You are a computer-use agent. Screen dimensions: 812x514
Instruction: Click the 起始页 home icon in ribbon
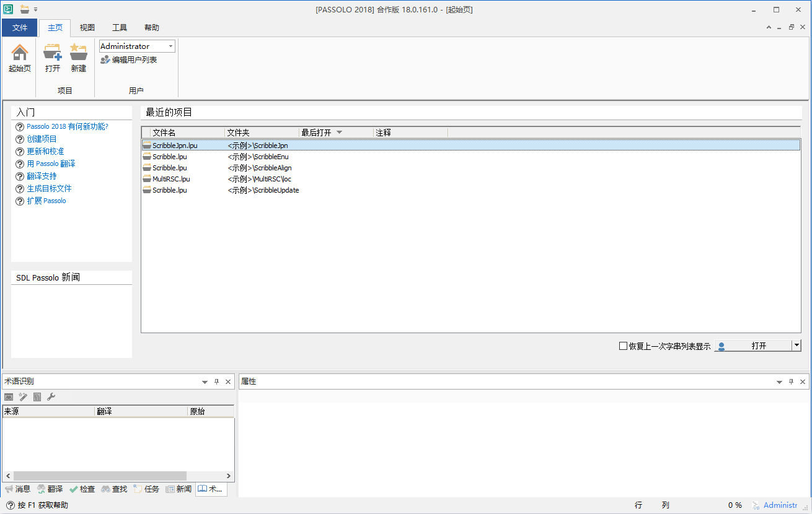tap(20, 53)
